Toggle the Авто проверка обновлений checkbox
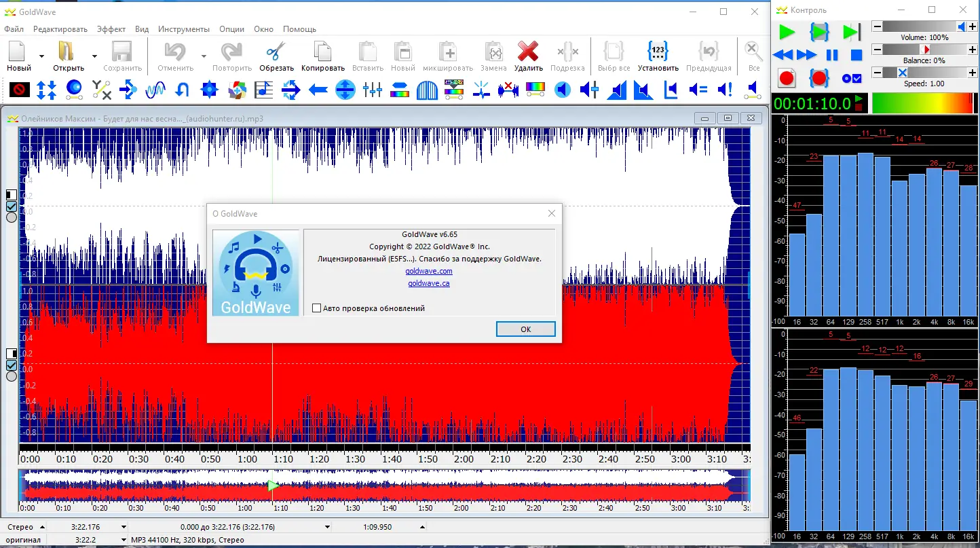The image size is (980, 548). tap(316, 308)
